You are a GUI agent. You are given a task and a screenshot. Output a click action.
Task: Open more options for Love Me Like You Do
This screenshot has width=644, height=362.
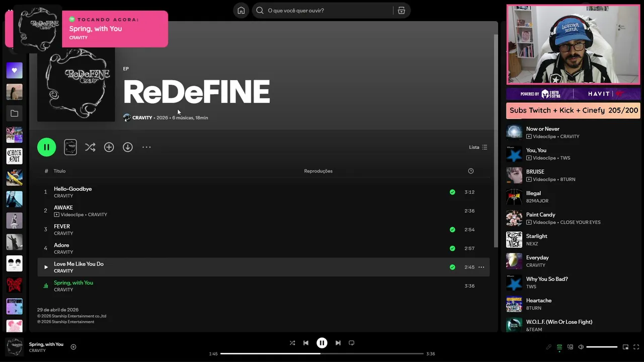pyautogui.click(x=481, y=267)
